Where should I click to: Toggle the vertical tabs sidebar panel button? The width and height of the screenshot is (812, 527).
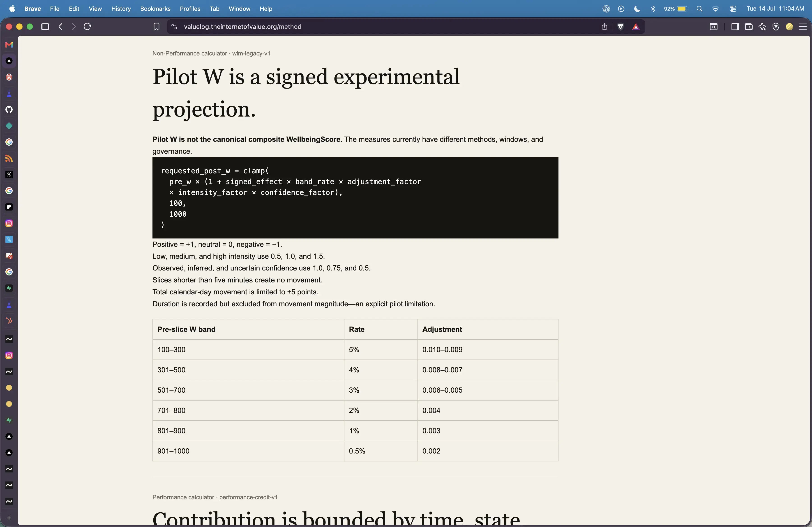click(x=45, y=27)
